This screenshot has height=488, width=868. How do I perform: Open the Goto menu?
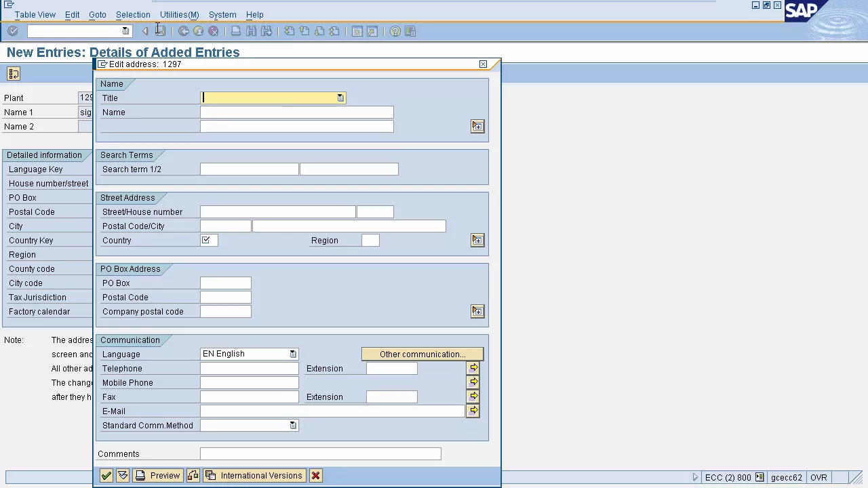(98, 14)
